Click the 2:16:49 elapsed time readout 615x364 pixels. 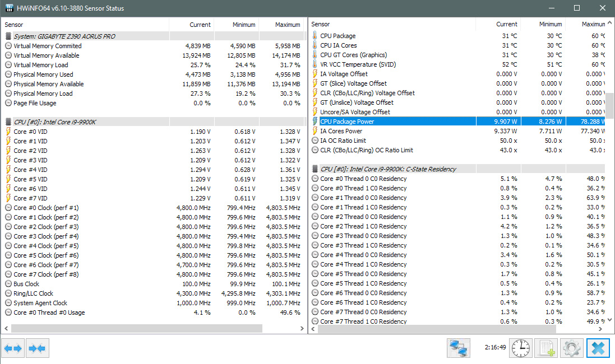495,347
